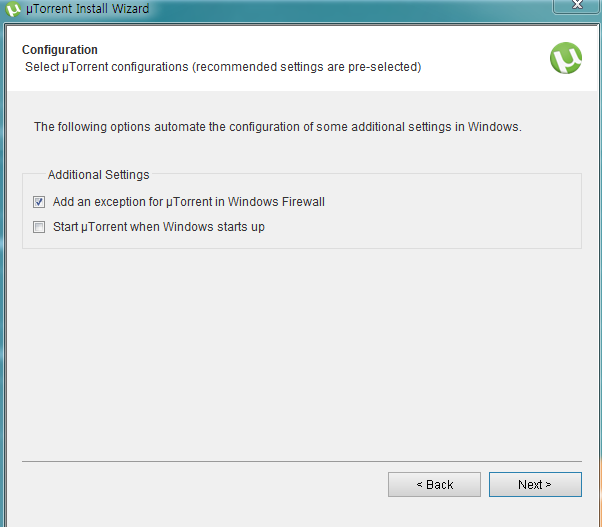
Task: Go back with the Back button
Action: coord(434,484)
